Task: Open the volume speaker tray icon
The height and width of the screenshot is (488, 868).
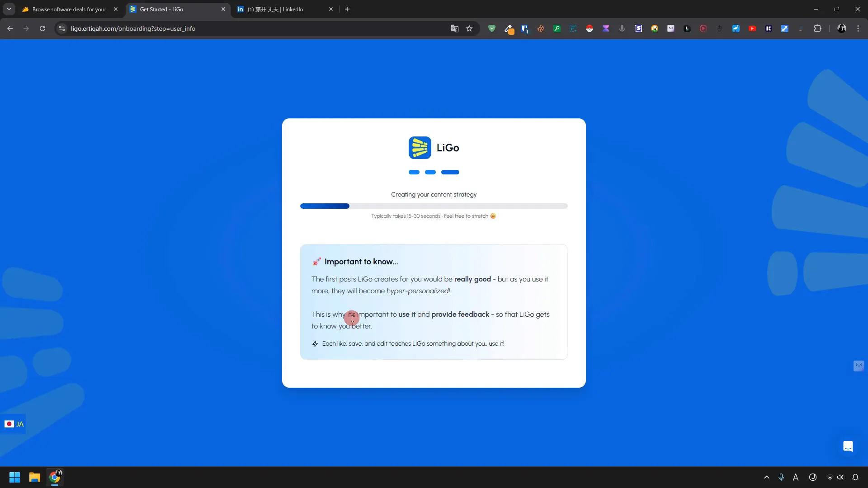Action: point(840,477)
